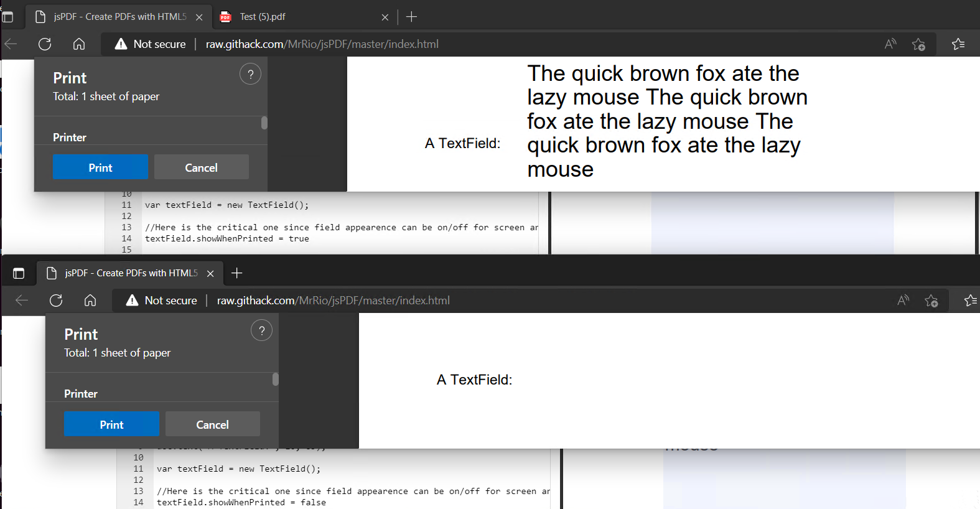Image resolution: width=980 pixels, height=509 pixels.
Task: Click lower print dialog scrollbar thumb
Action: [x=276, y=379]
